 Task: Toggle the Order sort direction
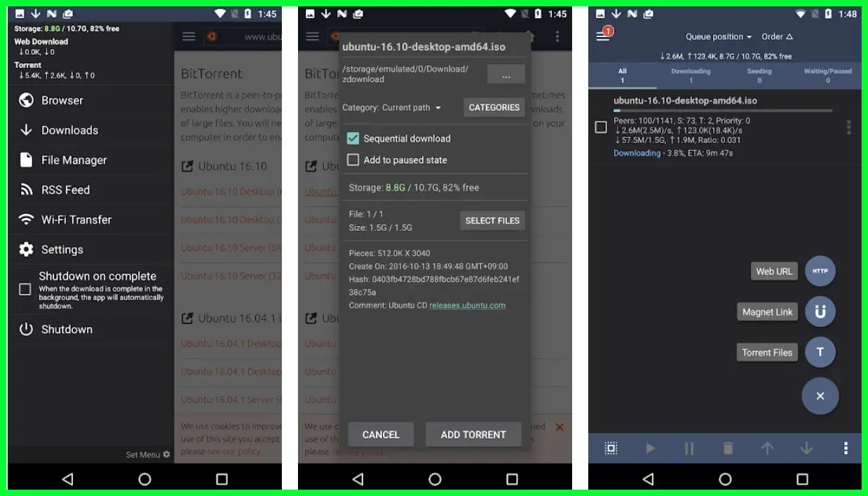pos(777,36)
